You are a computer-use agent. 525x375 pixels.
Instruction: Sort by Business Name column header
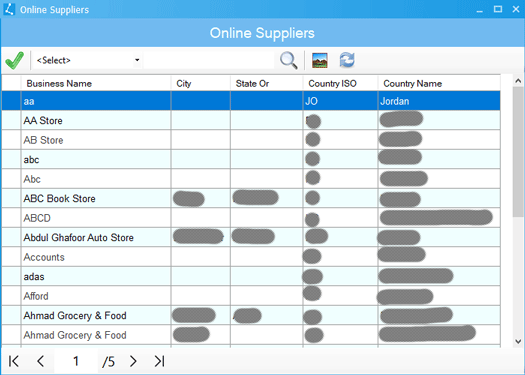(x=96, y=83)
